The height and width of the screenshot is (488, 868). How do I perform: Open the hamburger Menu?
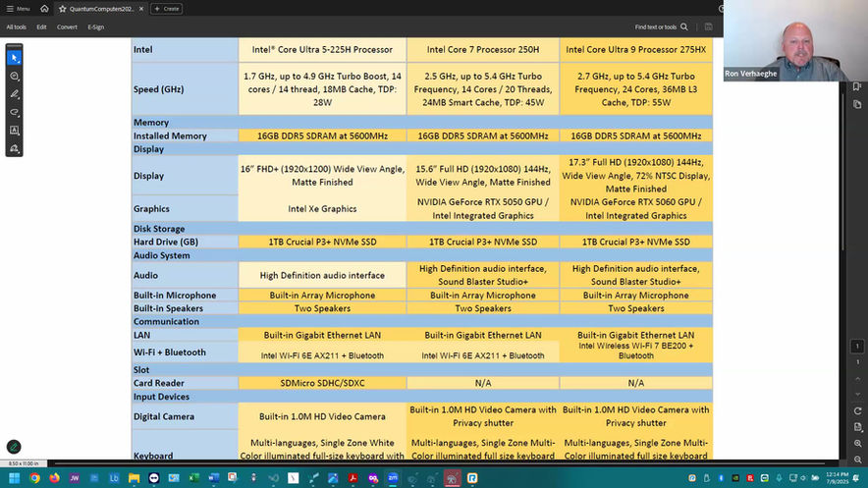coord(19,9)
